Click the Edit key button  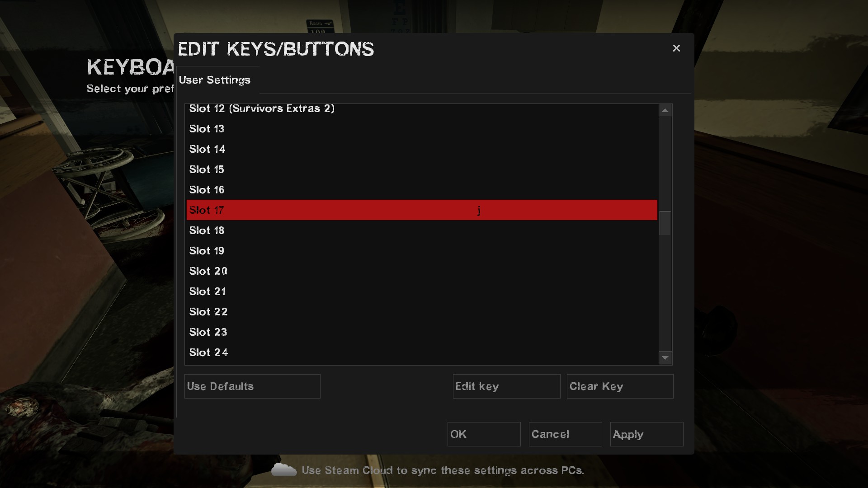506,386
